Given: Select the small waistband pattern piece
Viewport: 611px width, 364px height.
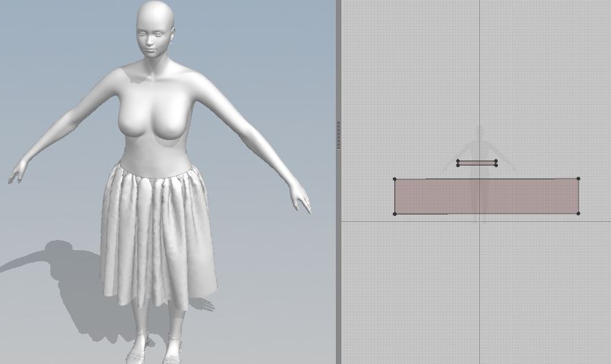Looking at the screenshot, I should 477,163.
